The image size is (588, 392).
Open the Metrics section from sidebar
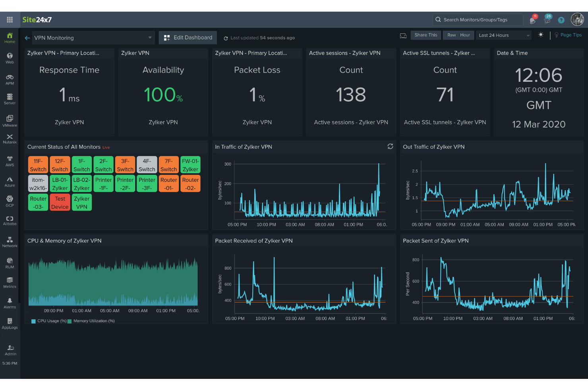[10, 282]
